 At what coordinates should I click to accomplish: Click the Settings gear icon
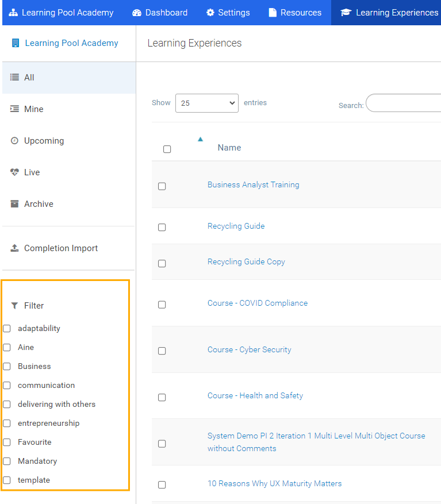tap(210, 13)
